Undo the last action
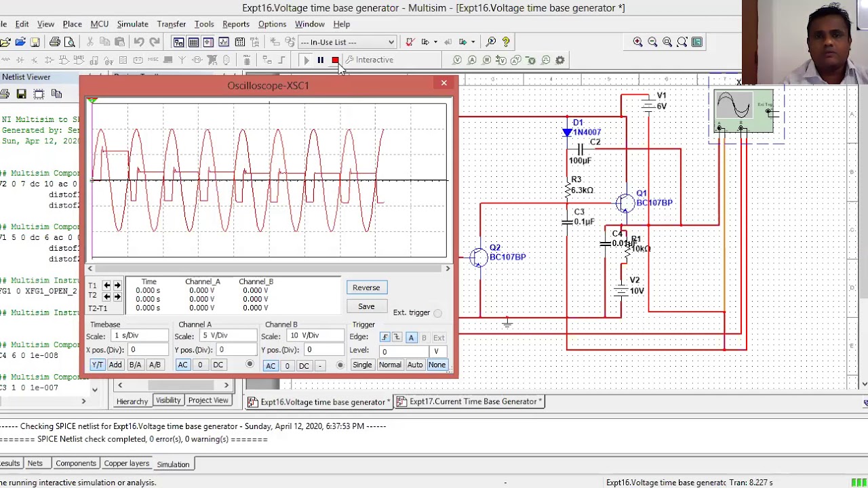868x488 pixels. pyautogui.click(x=139, y=42)
